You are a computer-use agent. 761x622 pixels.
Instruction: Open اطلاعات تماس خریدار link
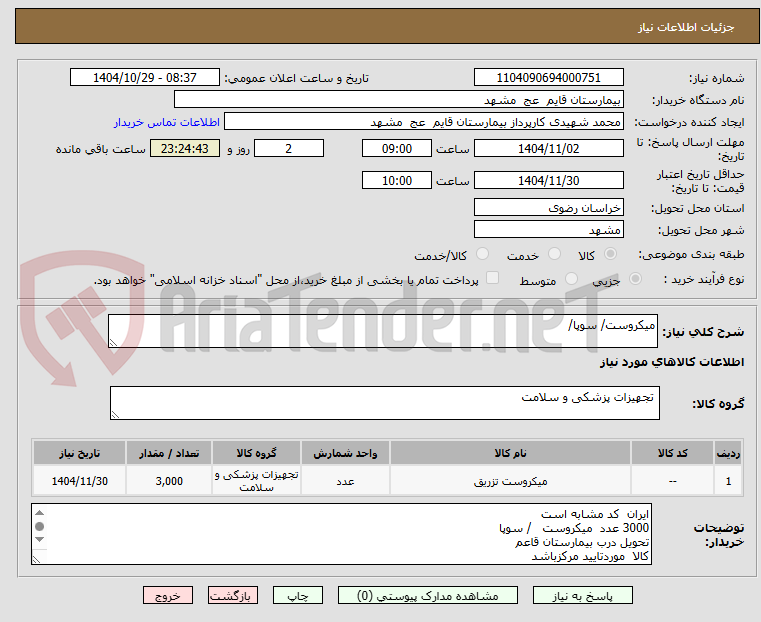(x=167, y=122)
